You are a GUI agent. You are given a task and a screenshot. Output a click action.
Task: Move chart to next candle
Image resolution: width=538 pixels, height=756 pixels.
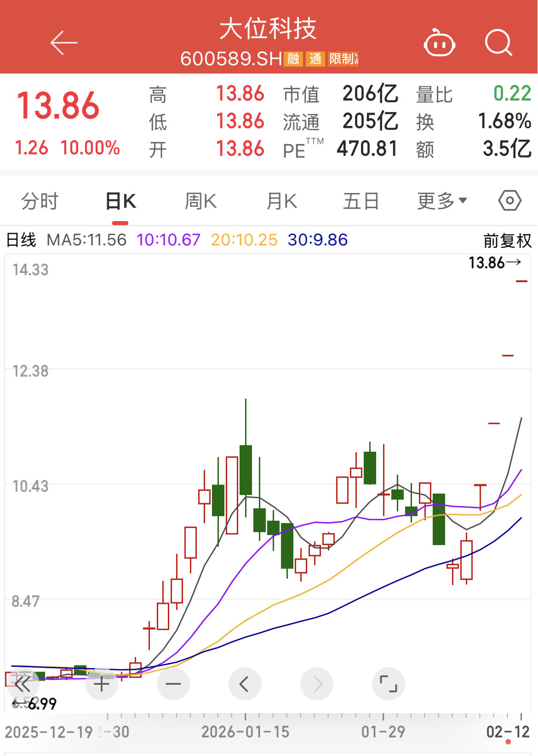tap(317, 684)
